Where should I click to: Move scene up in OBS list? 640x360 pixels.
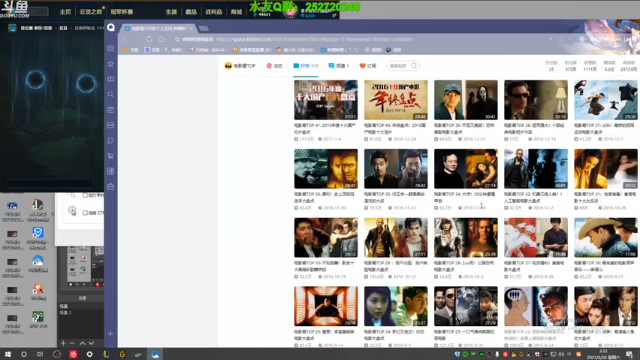82,343
